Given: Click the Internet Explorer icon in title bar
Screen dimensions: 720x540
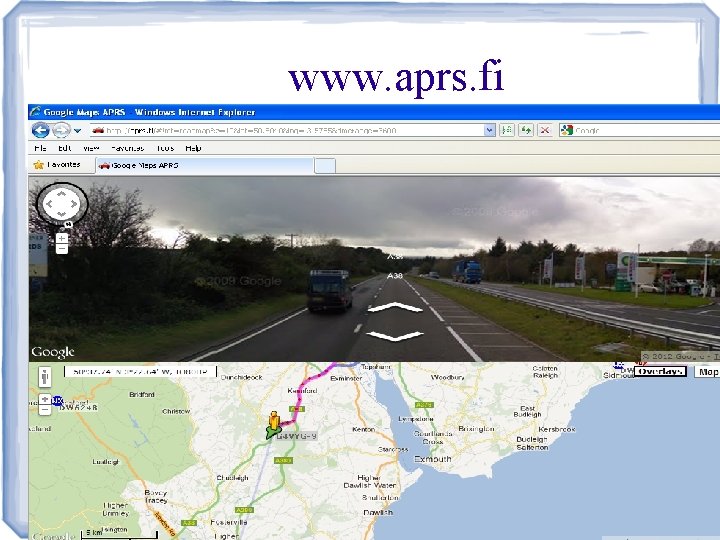Looking at the screenshot, I should (x=35, y=112).
